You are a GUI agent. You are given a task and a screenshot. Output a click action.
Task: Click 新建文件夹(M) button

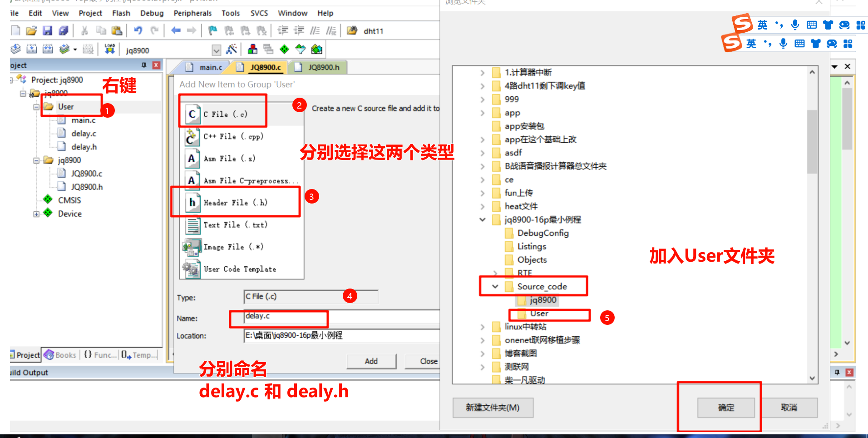click(x=493, y=408)
